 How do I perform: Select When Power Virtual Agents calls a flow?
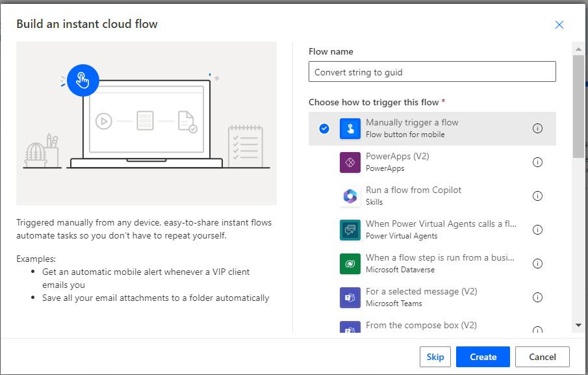pos(432,230)
